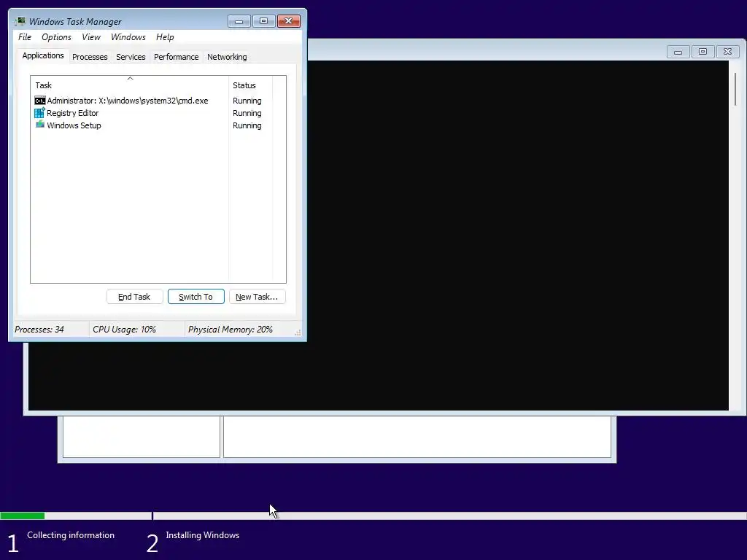The height and width of the screenshot is (560, 747).
Task: Click the right pane of the background window
Action: pyautogui.click(x=417, y=437)
